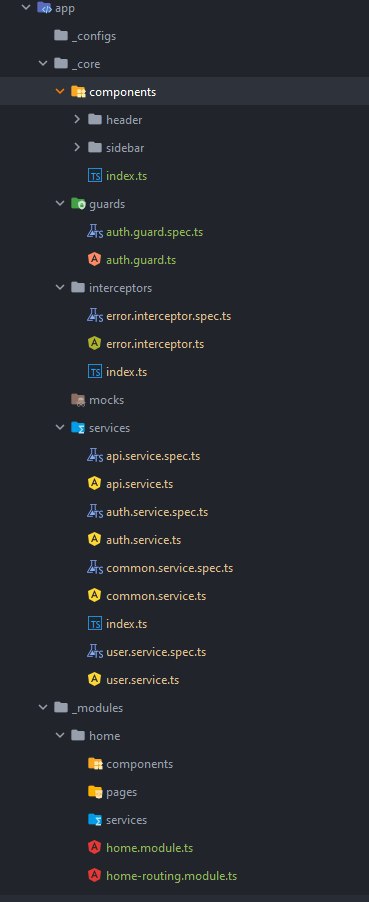
Task: Open auth.service.spec.ts file
Action: 157,512
